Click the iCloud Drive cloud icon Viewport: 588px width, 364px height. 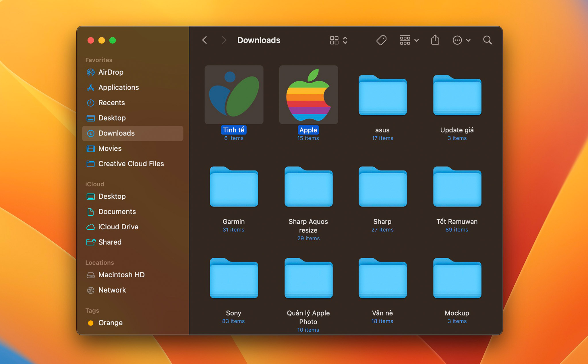pos(91,227)
